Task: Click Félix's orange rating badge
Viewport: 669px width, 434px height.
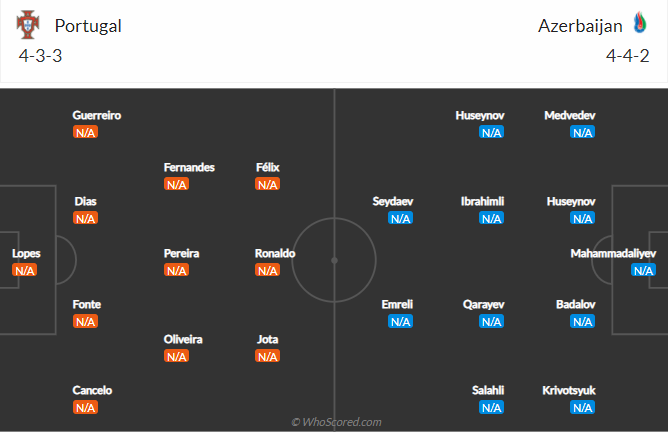Action: [267, 184]
